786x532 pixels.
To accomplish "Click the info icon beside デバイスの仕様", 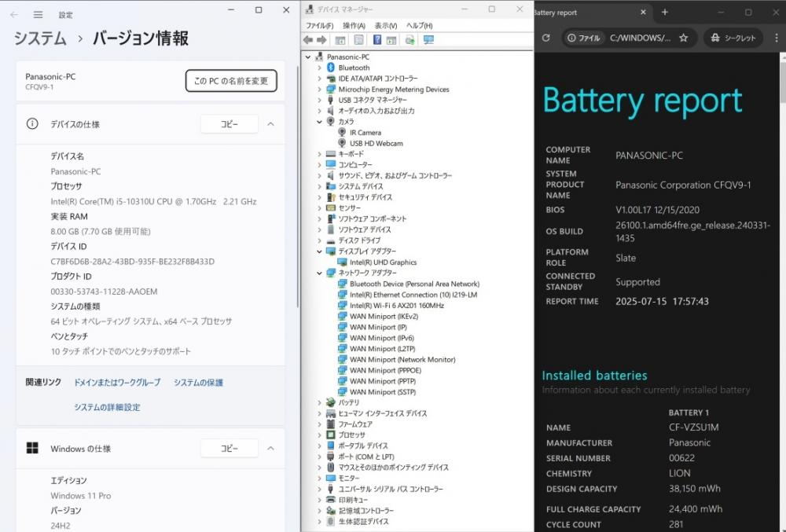I will point(32,123).
